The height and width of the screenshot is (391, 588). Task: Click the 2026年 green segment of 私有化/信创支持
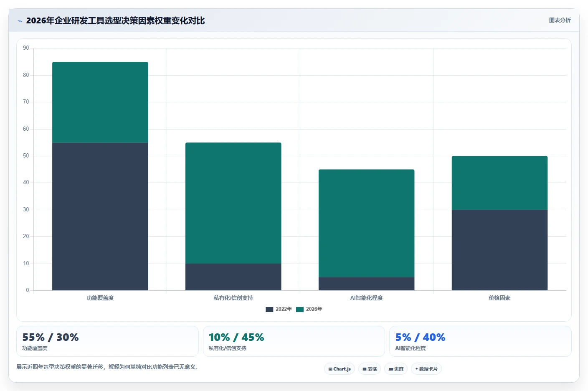[233, 203]
